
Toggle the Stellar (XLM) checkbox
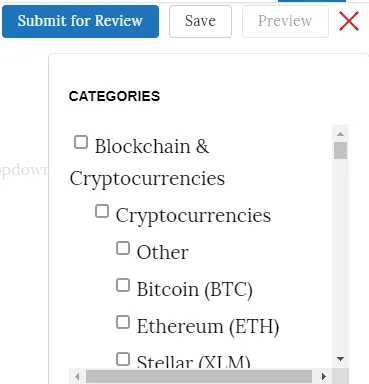[x=123, y=359]
